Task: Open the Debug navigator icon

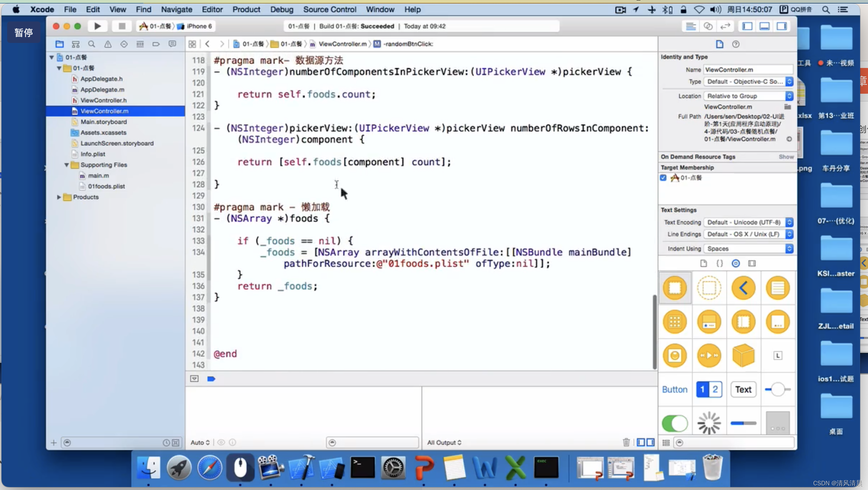Action: point(140,44)
